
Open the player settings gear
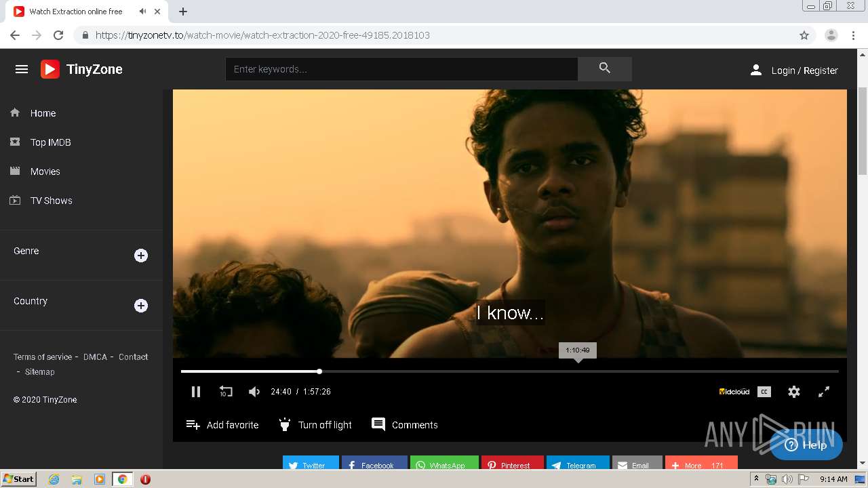click(x=794, y=392)
